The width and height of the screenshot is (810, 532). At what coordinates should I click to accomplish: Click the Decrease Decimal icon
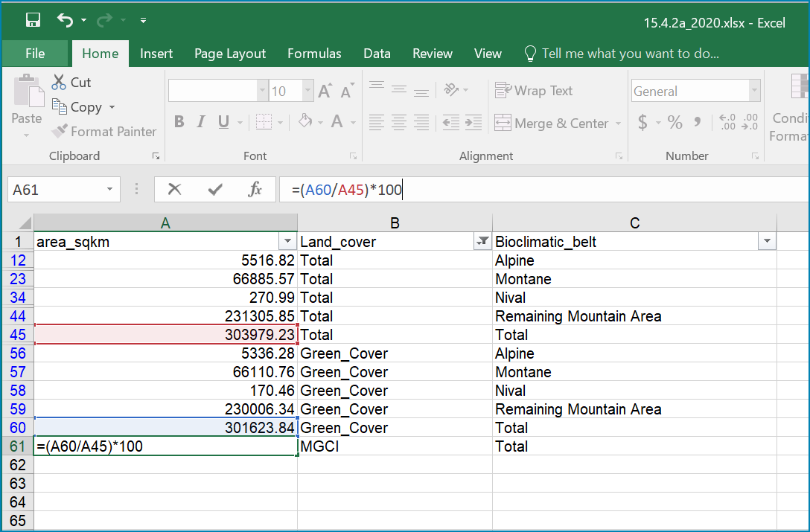750,123
